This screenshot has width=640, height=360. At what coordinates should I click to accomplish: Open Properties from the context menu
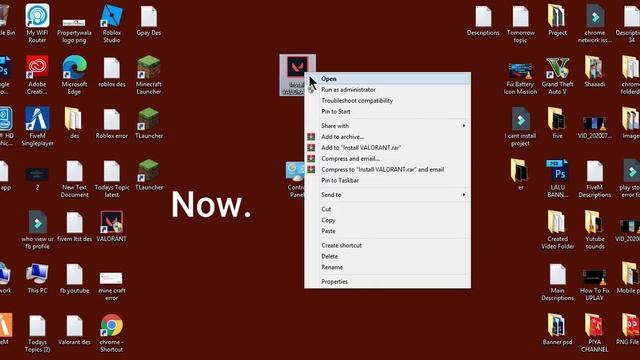(x=387, y=282)
